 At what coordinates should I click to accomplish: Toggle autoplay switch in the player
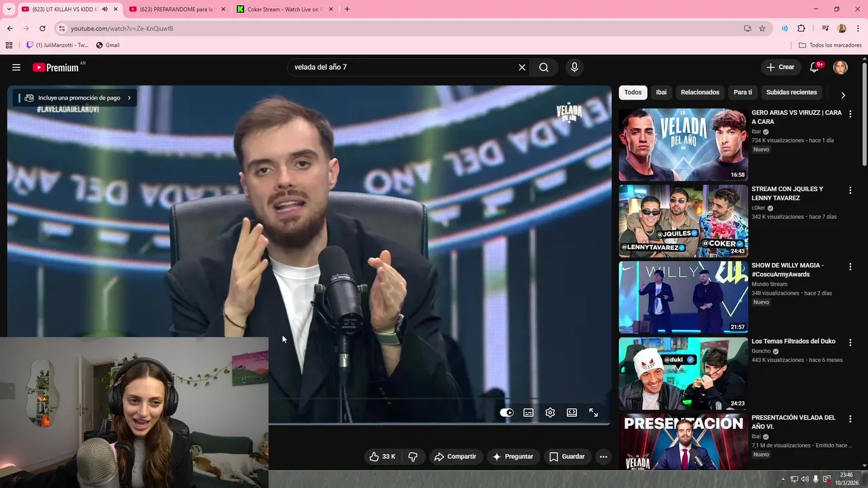507,413
